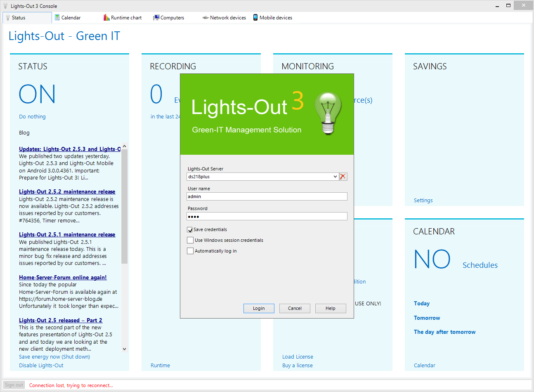Screen dimensions: 534x392
Task: Open Updates: Lights-Out 2.5.3 blog post
Action: click(x=70, y=149)
